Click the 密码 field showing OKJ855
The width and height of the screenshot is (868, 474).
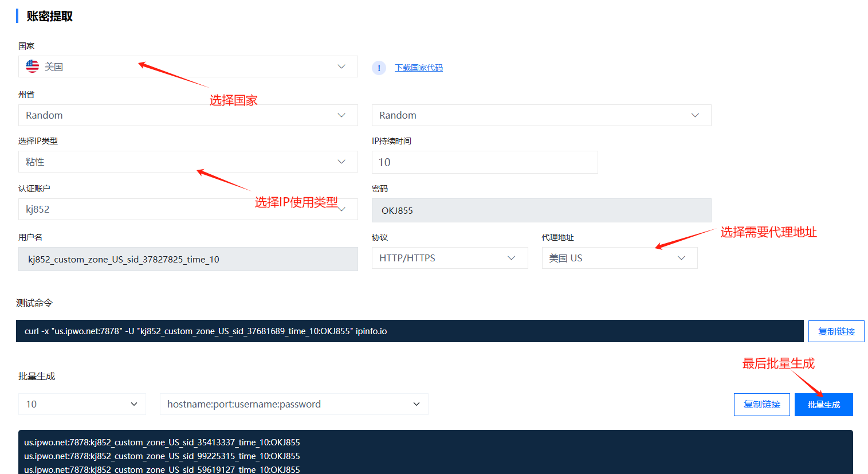click(541, 210)
